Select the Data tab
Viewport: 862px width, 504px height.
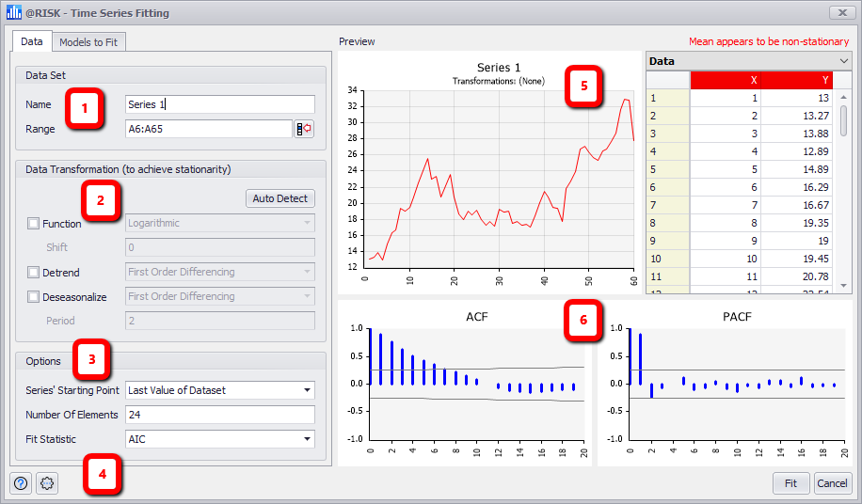click(x=32, y=42)
